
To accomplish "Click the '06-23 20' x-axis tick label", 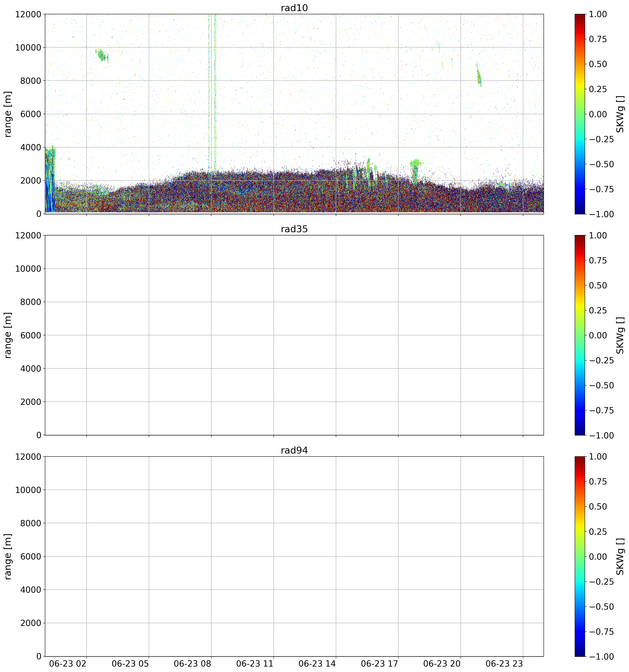I will pyautogui.click(x=442, y=664).
